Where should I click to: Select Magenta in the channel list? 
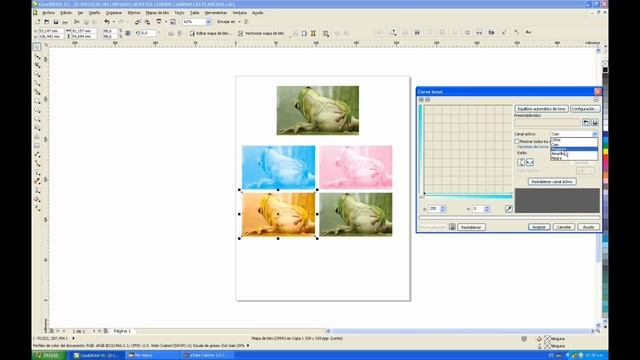click(574, 149)
